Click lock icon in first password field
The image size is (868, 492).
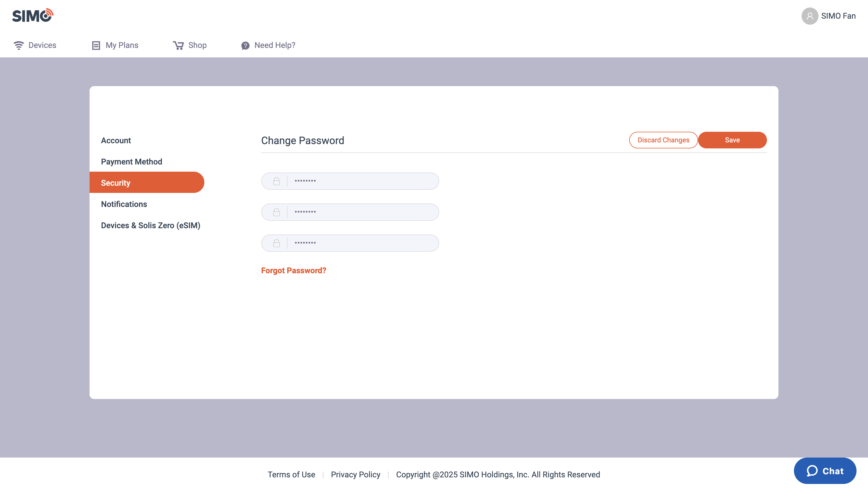tap(276, 181)
